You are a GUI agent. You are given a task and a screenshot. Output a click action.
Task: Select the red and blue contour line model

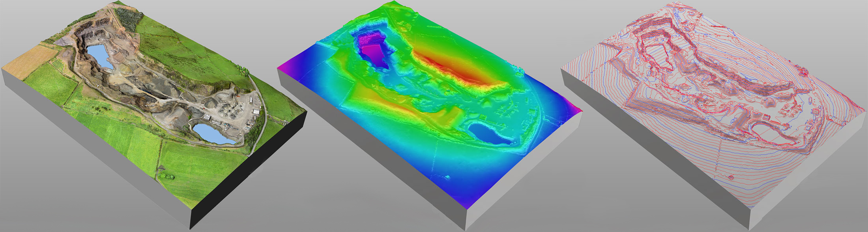click(x=714, y=116)
